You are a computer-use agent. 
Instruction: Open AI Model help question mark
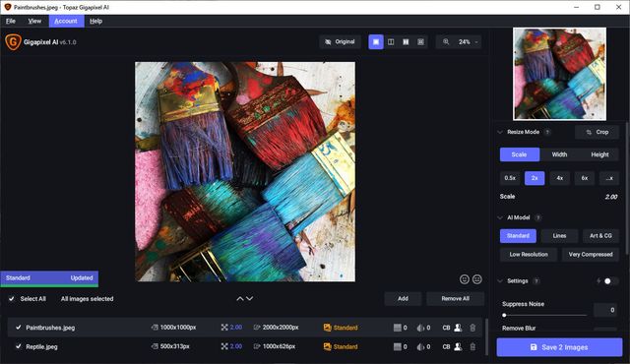538,217
